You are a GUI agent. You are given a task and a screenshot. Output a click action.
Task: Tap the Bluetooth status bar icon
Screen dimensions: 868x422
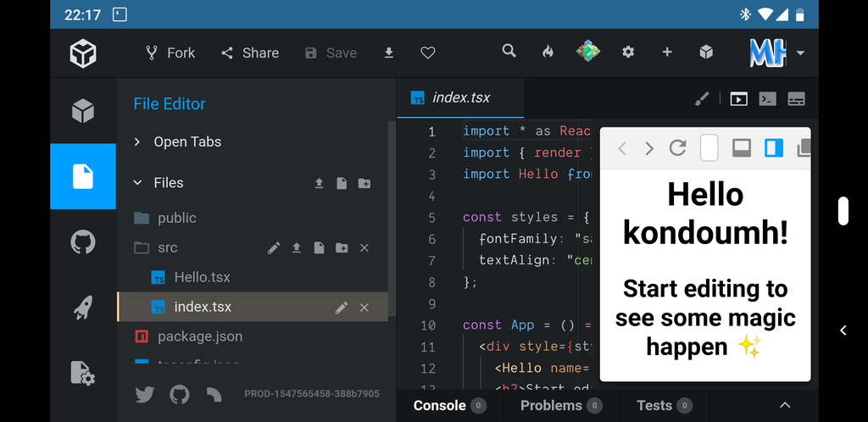(x=745, y=14)
